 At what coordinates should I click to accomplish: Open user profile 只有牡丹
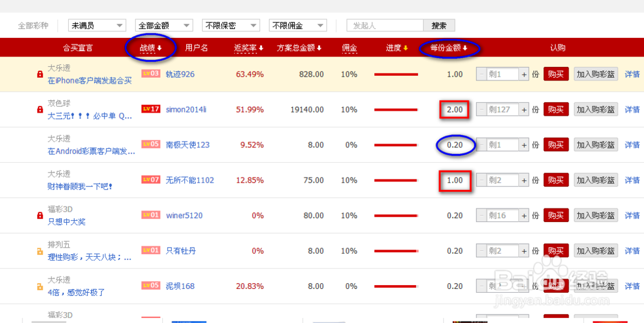click(181, 251)
